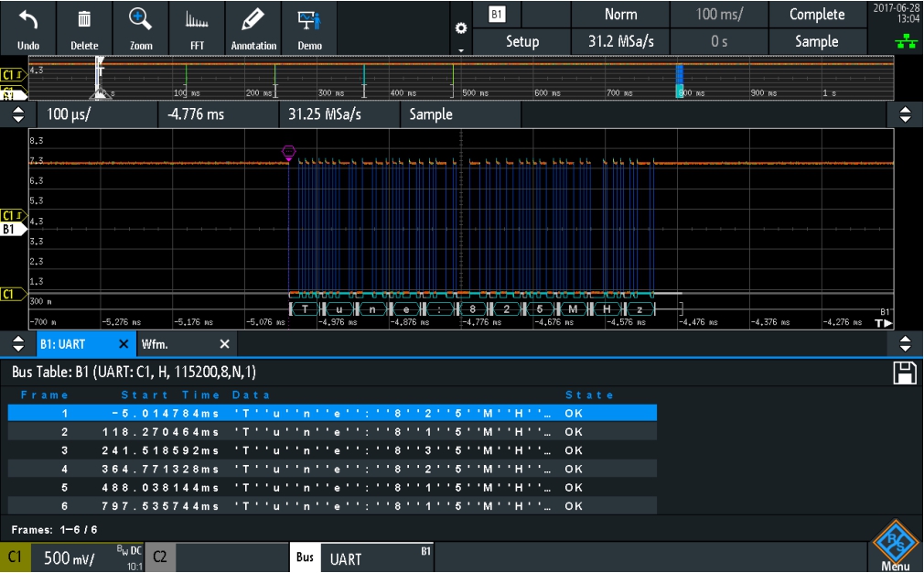Save the bus table with floppy icon
The width and height of the screenshot is (924, 573).
[x=905, y=373]
